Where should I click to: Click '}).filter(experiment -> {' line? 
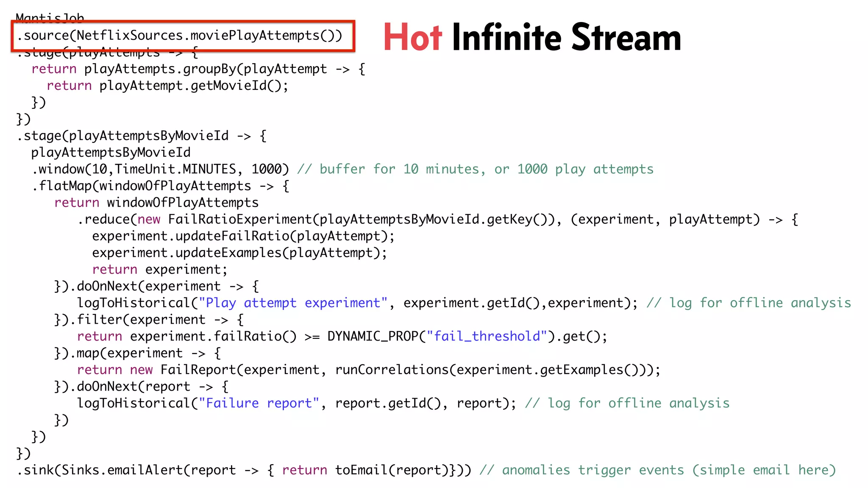click(149, 320)
